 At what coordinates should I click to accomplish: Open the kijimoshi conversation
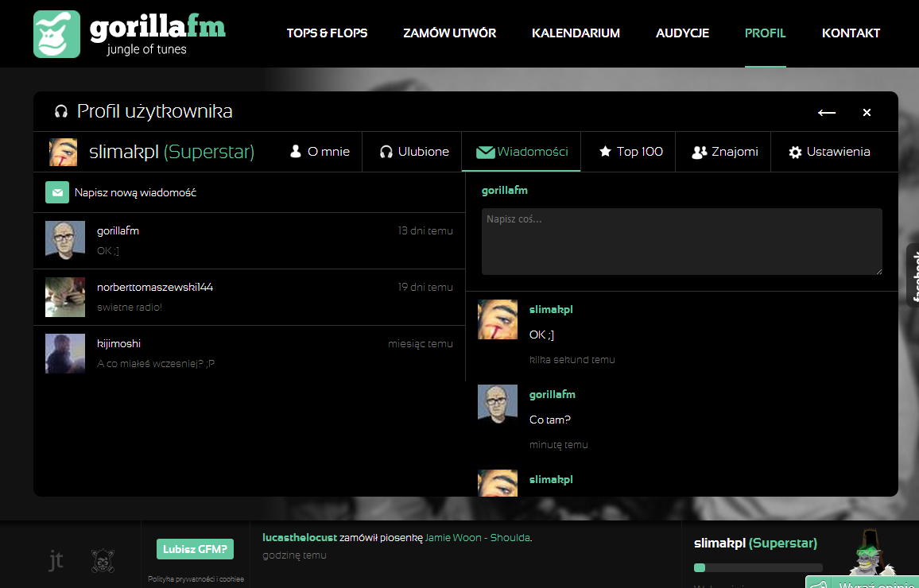pyautogui.click(x=249, y=354)
